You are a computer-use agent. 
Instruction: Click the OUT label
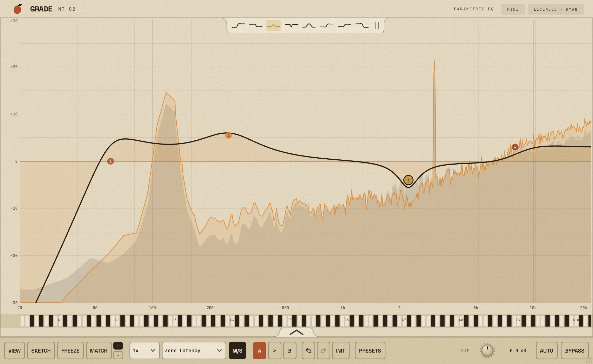tap(465, 351)
